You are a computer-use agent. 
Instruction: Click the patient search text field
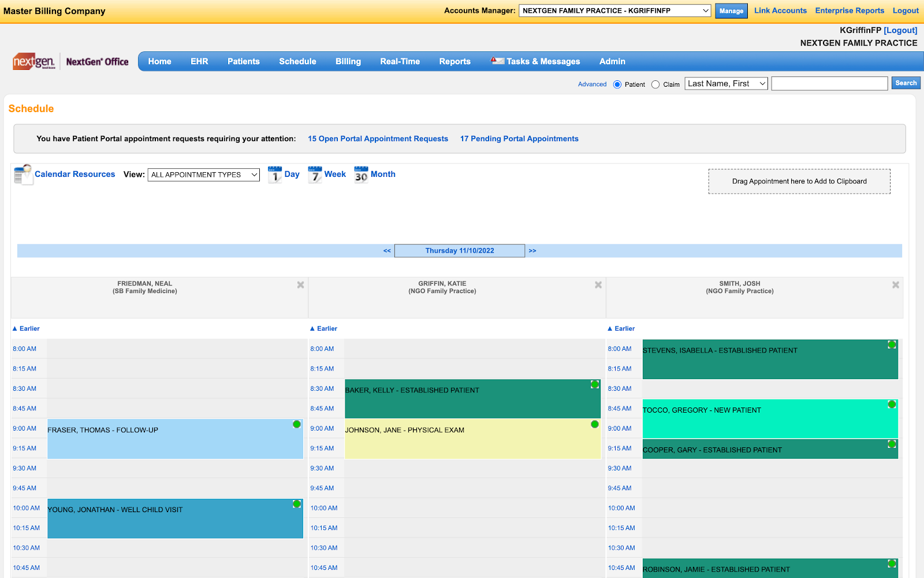pos(829,84)
